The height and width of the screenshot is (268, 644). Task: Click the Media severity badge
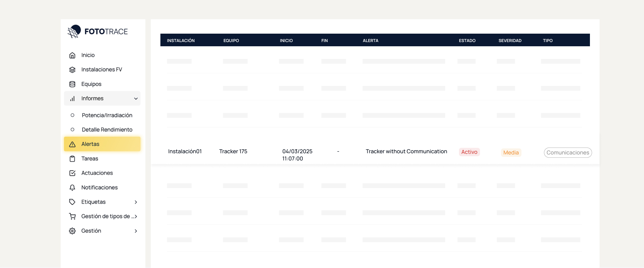pos(511,153)
